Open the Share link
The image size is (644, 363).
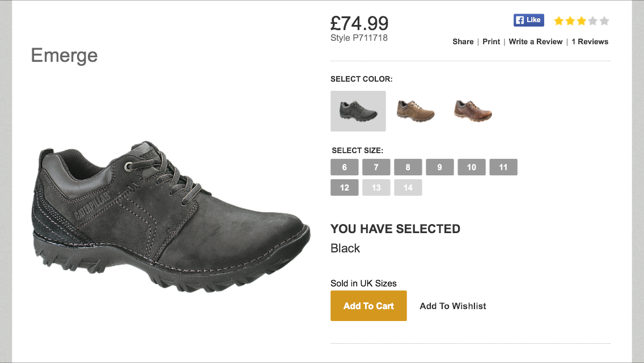[463, 42]
